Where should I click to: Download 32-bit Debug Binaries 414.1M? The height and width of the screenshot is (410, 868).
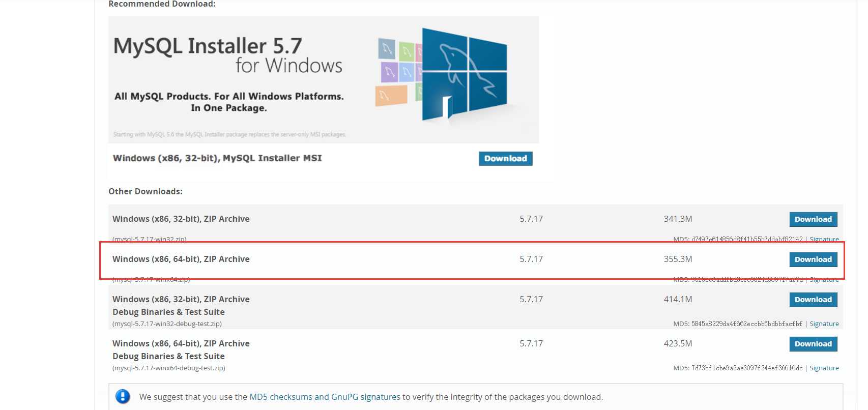[813, 300]
